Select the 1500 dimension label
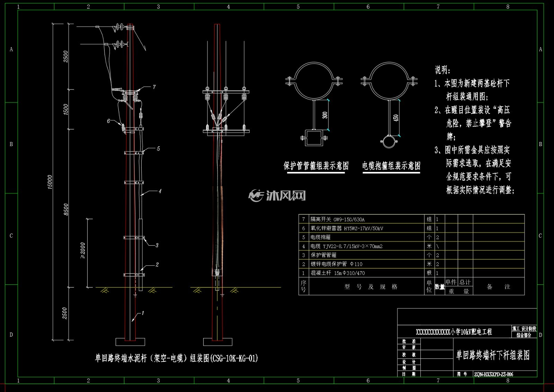The width and height of the screenshot is (554, 392). pyautogui.click(x=66, y=109)
